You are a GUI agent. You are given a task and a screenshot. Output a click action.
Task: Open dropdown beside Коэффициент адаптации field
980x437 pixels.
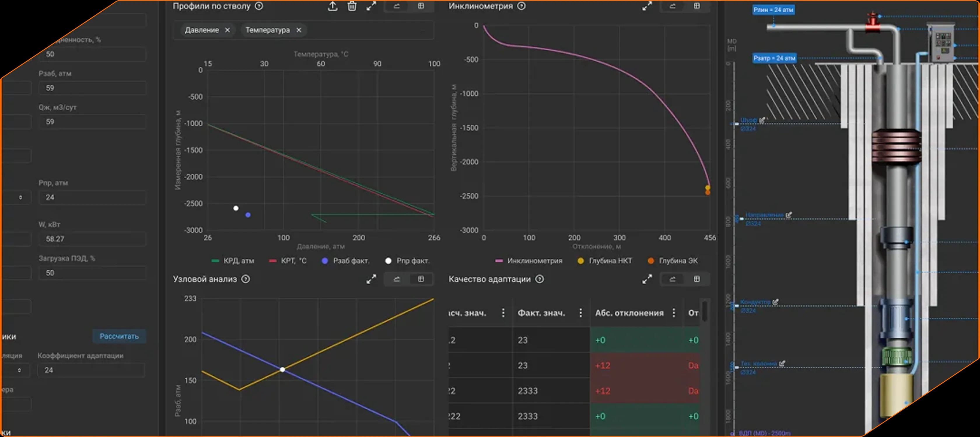(20, 370)
